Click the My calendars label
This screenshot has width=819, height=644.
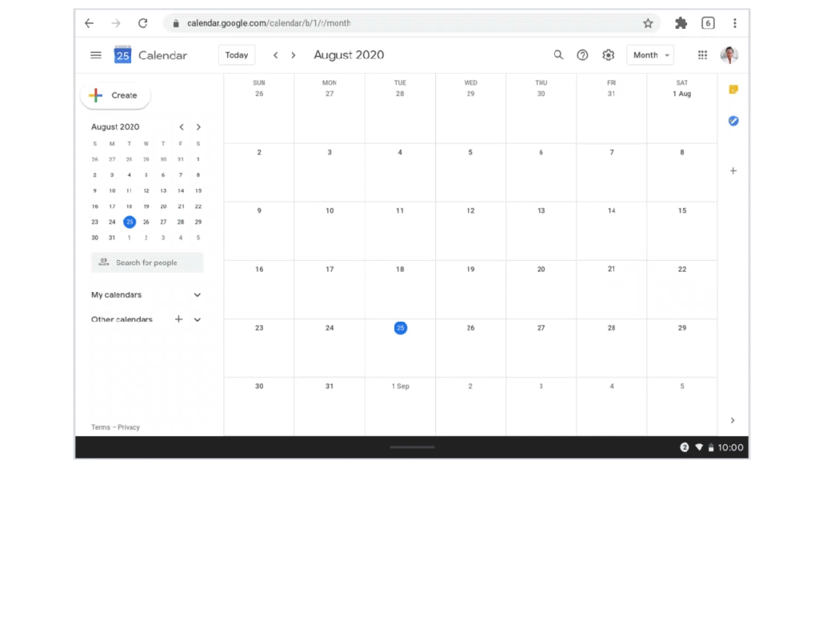tap(117, 295)
